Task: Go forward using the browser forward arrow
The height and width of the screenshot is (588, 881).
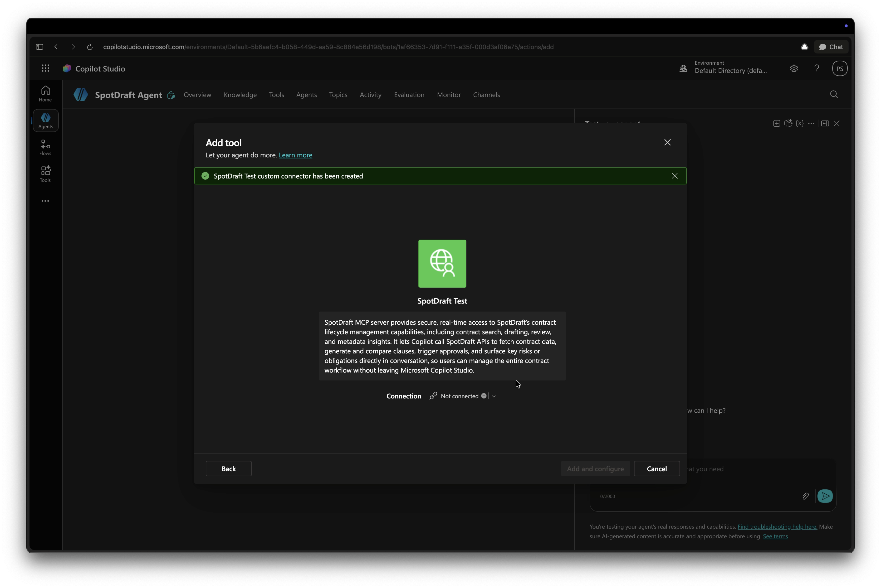Action: [73, 47]
